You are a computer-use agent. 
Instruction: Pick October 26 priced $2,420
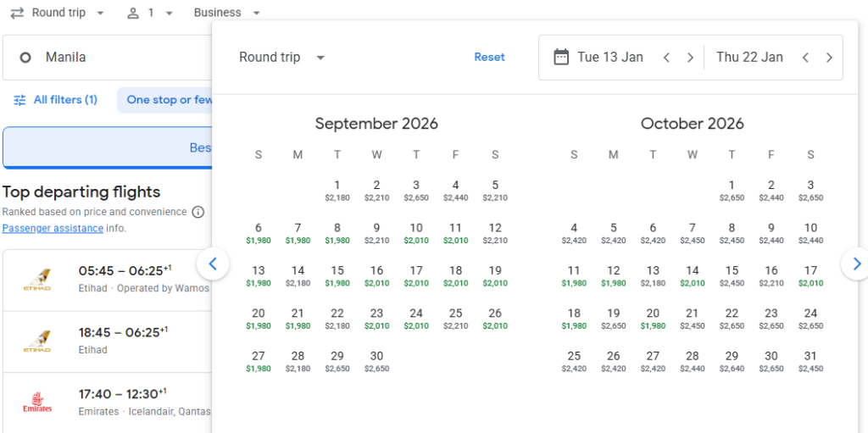pos(614,361)
